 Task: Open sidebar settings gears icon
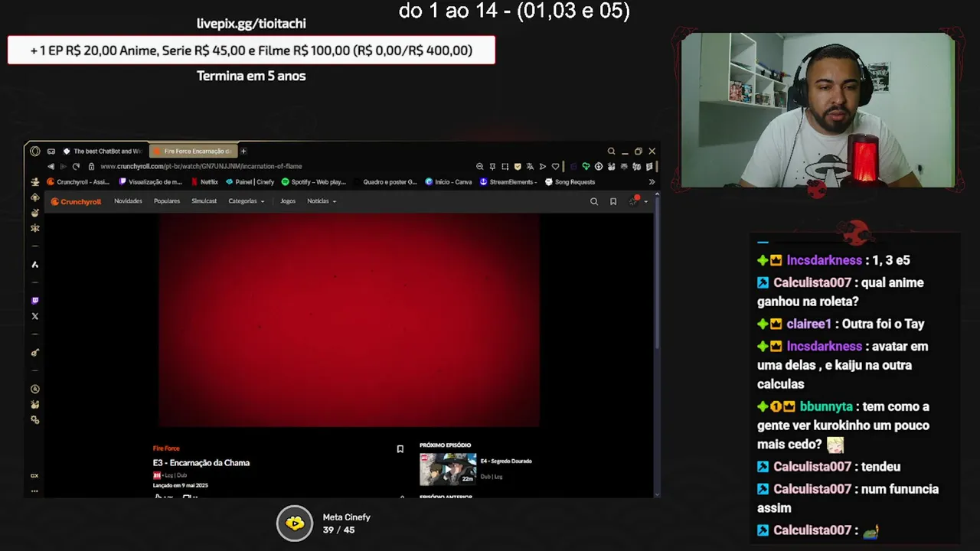[34, 420]
